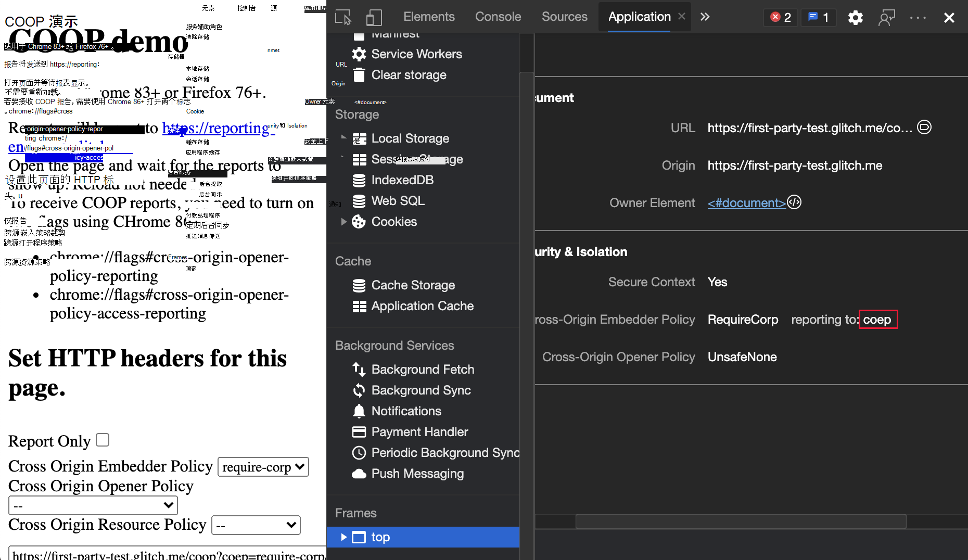The width and height of the screenshot is (968, 560).
Task: Select Web SQL label in sidebar
Action: pos(398,201)
